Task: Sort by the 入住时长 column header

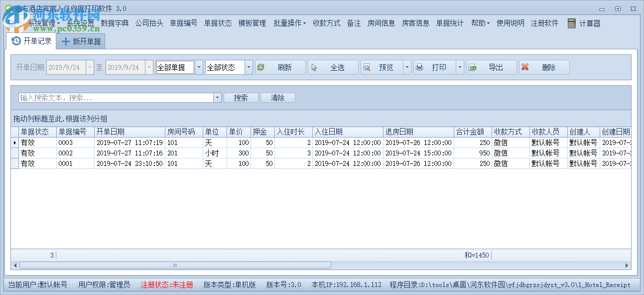Action: pos(293,132)
